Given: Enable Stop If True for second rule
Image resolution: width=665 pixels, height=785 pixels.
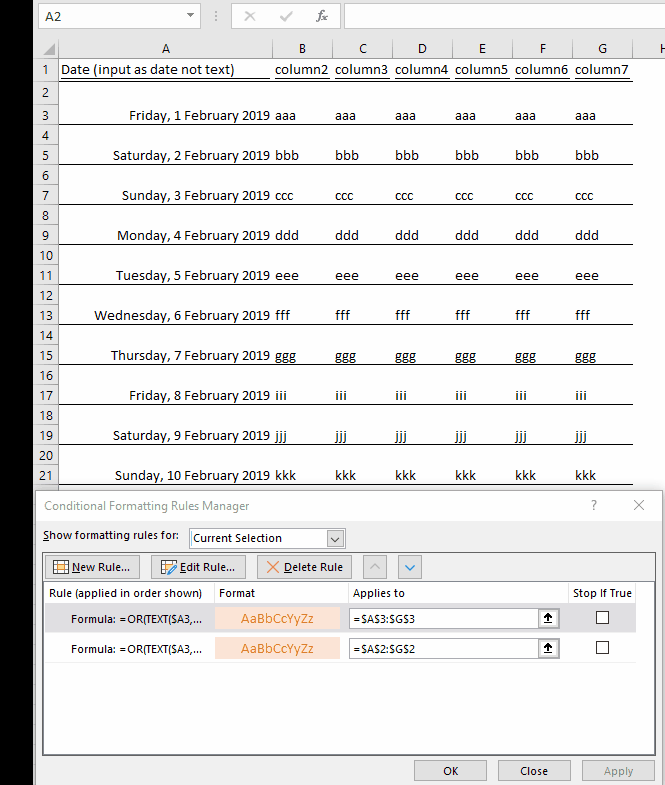Looking at the screenshot, I should [x=602, y=648].
